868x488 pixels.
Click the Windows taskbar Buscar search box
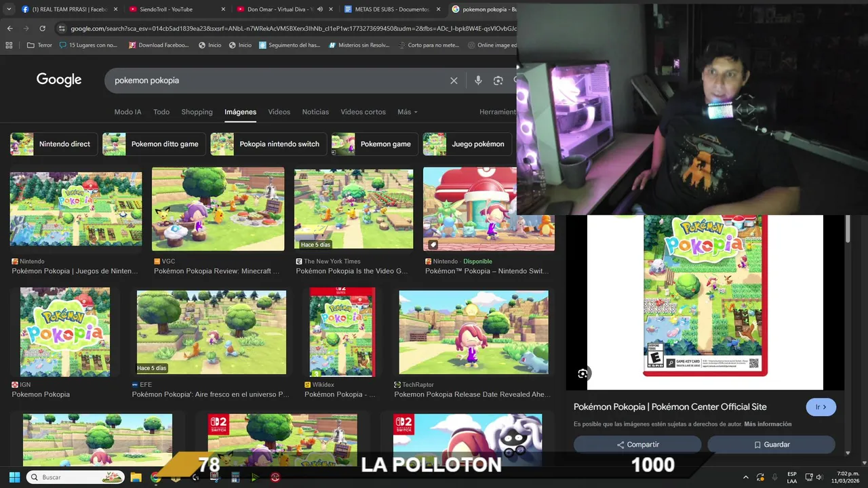75,477
